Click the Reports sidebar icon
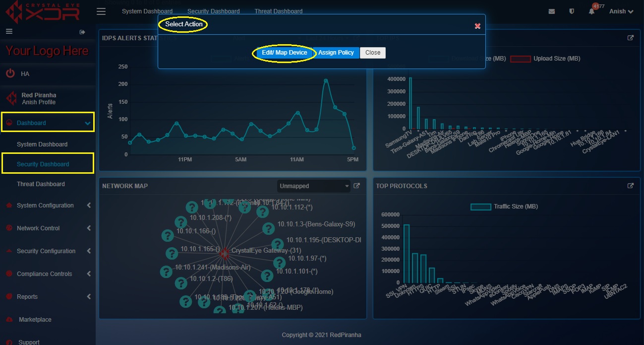The width and height of the screenshot is (644, 345). tap(9, 296)
